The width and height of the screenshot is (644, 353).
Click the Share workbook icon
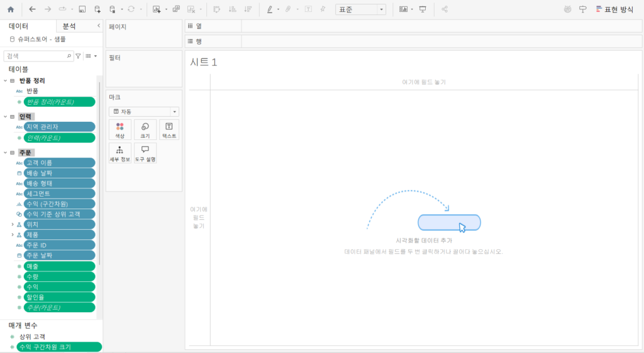point(445,9)
